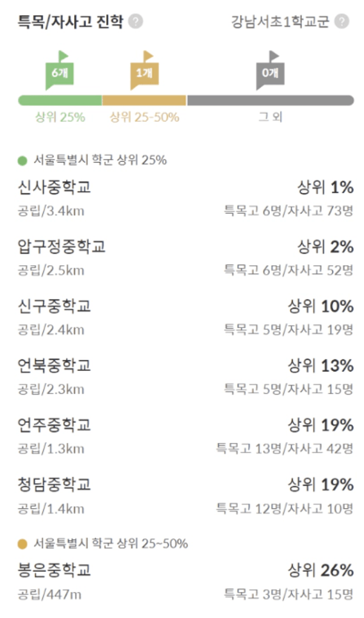
Task: Open 언주중학교 school details
Action: point(54,425)
